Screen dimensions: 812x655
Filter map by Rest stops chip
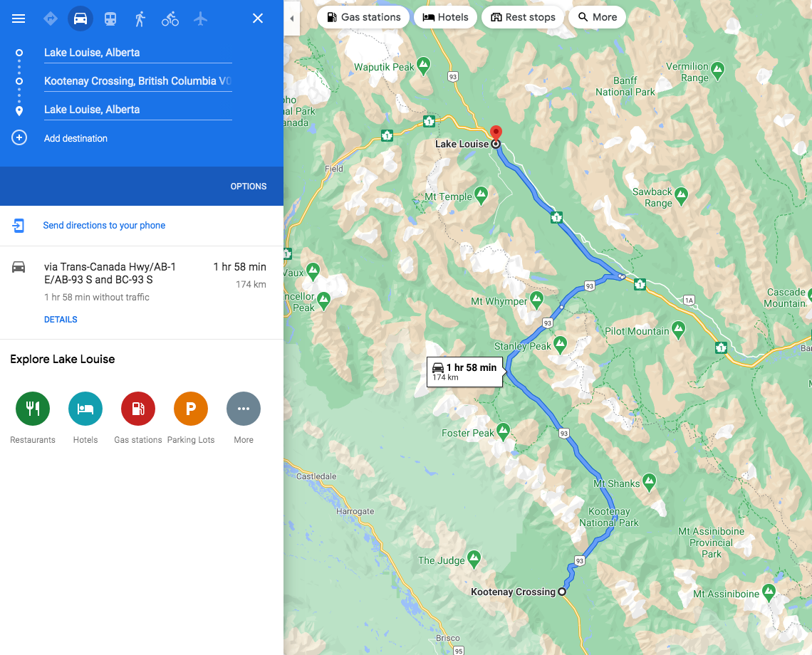coord(523,17)
